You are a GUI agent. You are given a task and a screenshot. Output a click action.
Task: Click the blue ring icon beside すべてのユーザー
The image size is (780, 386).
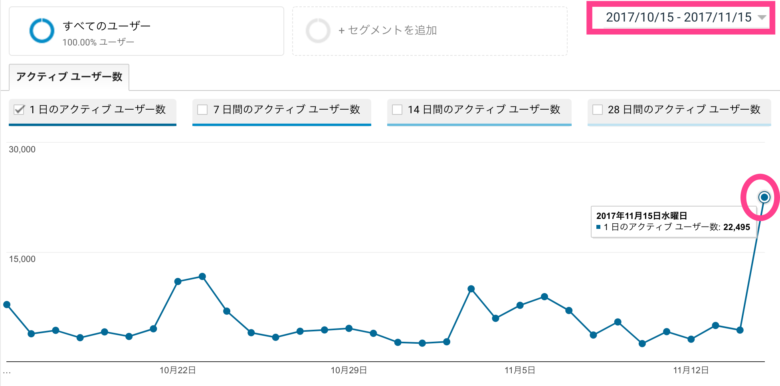click(42, 31)
